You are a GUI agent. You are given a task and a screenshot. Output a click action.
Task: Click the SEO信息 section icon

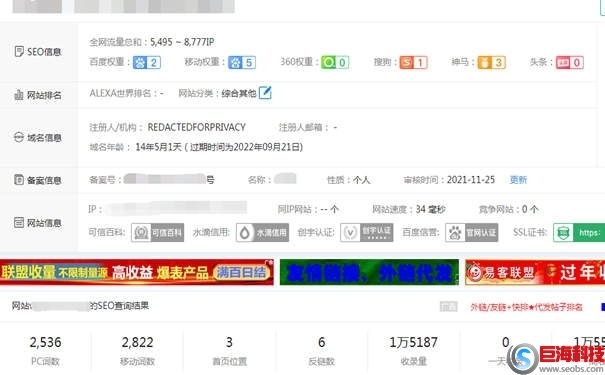[x=19, y=51]
